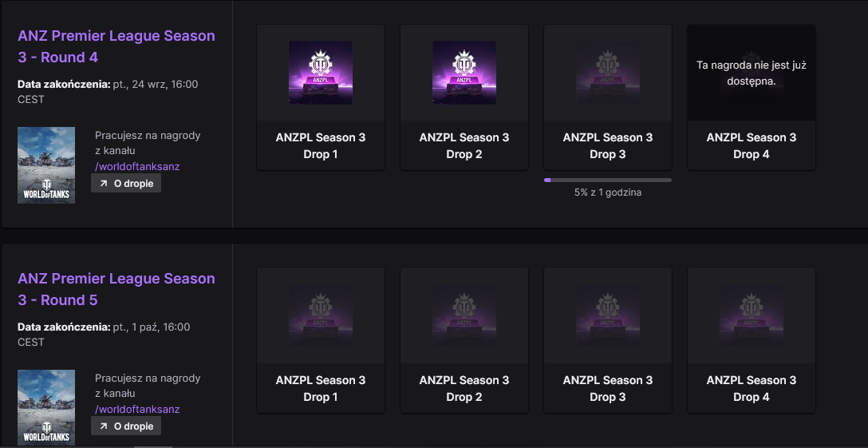Open ANZ Premier League Season 3 - Round 5 title
The width and height of the screenshot is (868, 448).
point(116,289)
